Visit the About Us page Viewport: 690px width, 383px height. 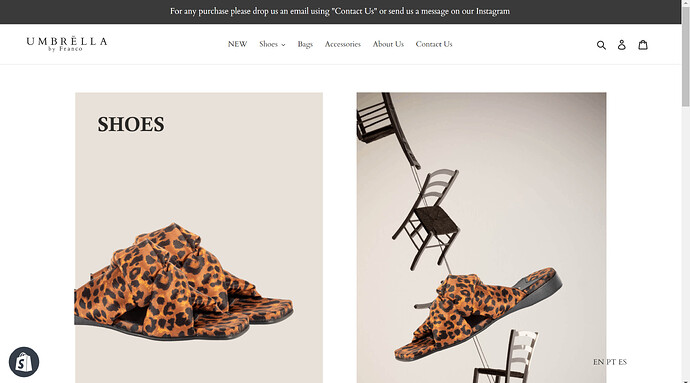coord(388,44)
